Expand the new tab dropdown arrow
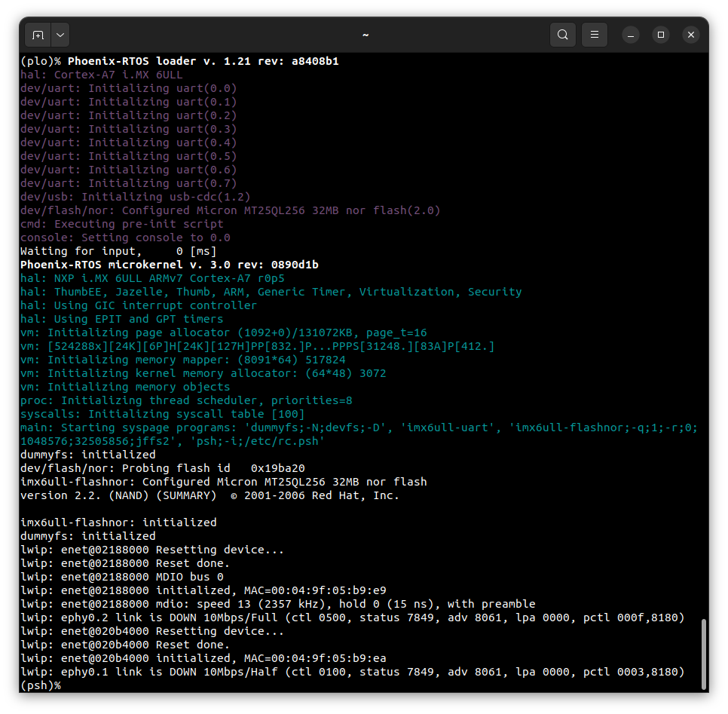Viewport: 728px width, 714px height. 60,35
